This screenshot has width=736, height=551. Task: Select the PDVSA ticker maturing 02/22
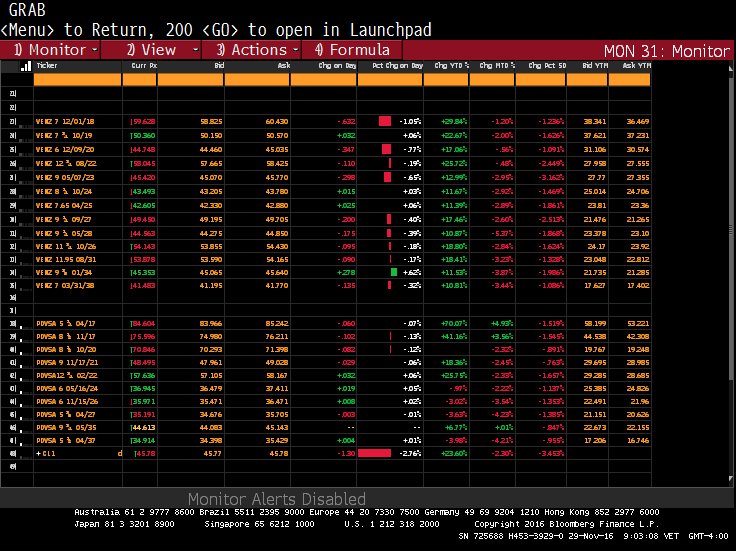pyautogui.click(x=67, y=375)
